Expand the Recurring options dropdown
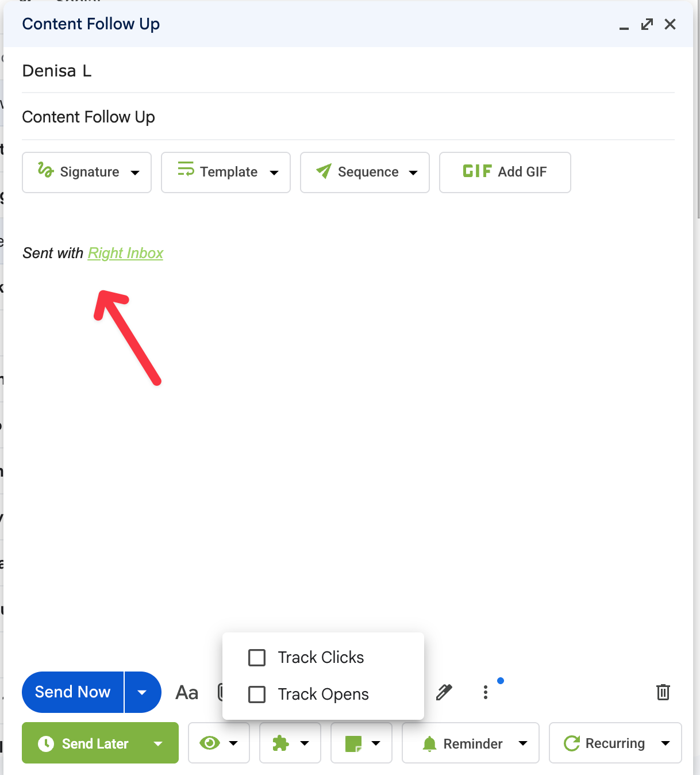Screen dimensions: 700x775 (667, 743)
